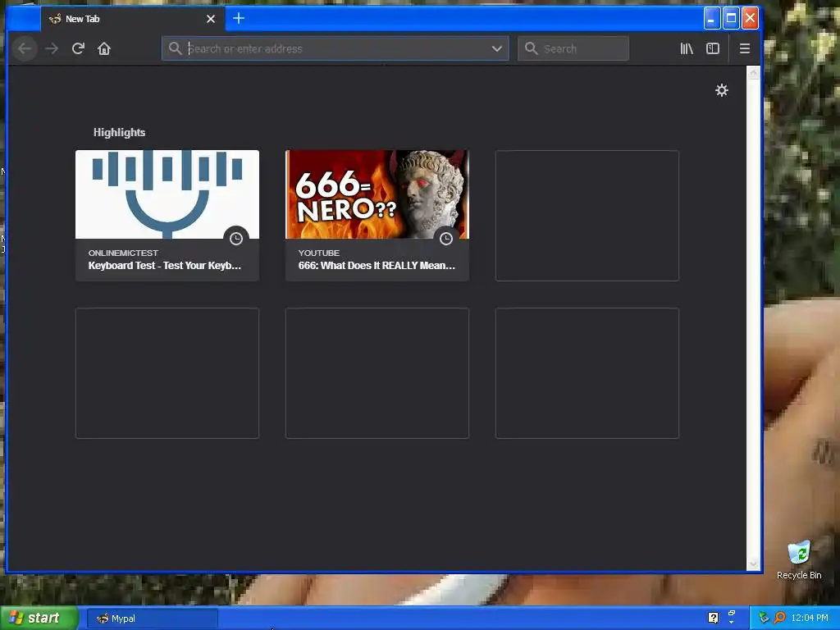Select the Mypal taskbar button
This screenshot has width=840, height=630.
click(153, 619)
